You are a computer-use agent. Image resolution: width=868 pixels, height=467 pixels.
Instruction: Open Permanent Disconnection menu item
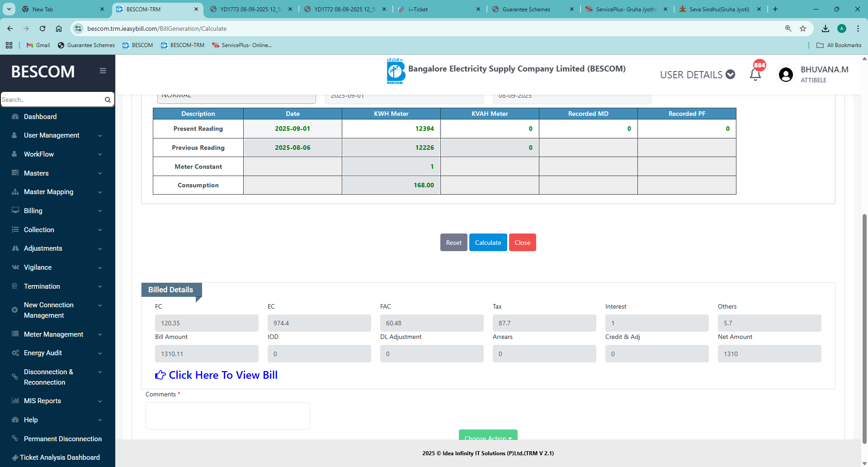tap(63, 439)
